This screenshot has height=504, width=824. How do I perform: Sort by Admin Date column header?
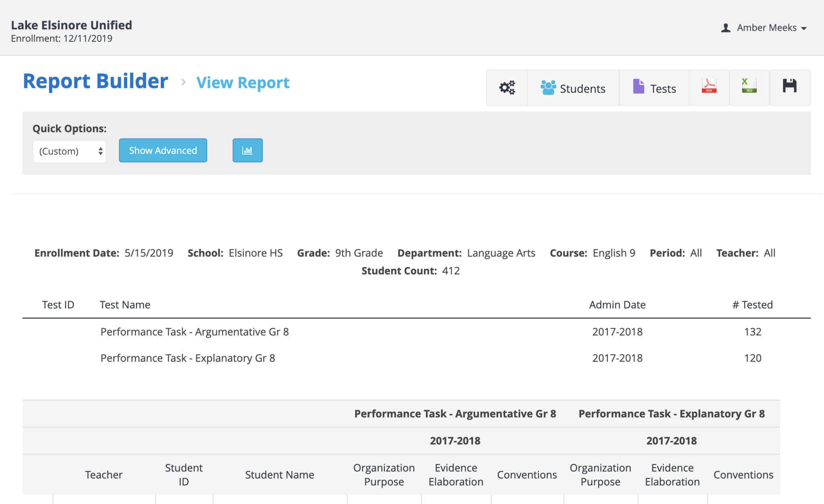(x=617, y=305)
